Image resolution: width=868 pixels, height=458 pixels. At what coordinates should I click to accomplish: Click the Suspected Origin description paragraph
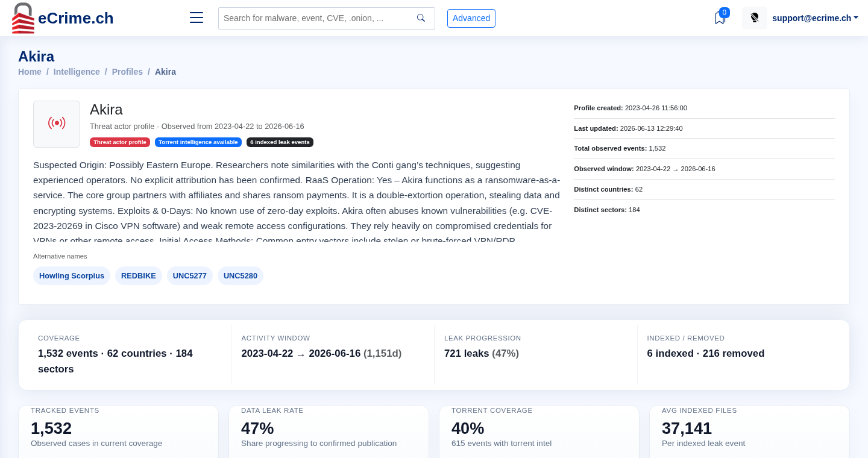(297, 201)
